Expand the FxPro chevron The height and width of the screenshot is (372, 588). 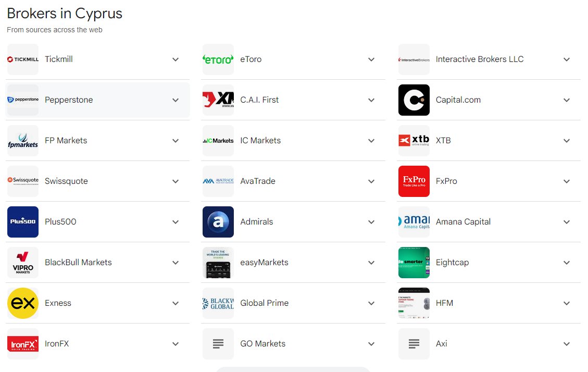pyautogui.click(x=567, y=181)
